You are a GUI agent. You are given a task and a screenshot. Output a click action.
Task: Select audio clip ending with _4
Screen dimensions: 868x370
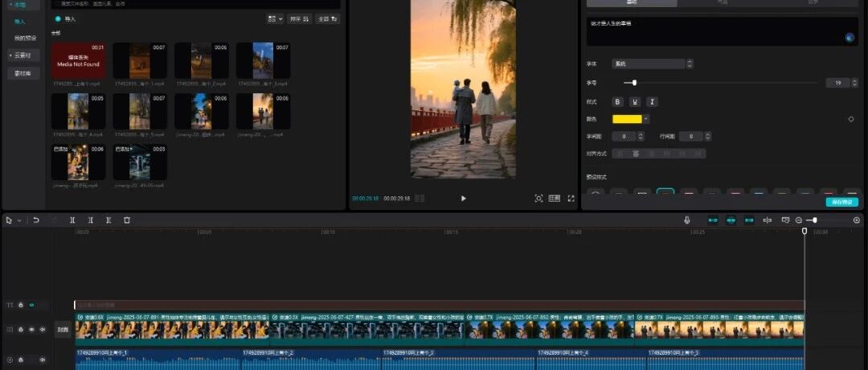click(x=592, y=359)
